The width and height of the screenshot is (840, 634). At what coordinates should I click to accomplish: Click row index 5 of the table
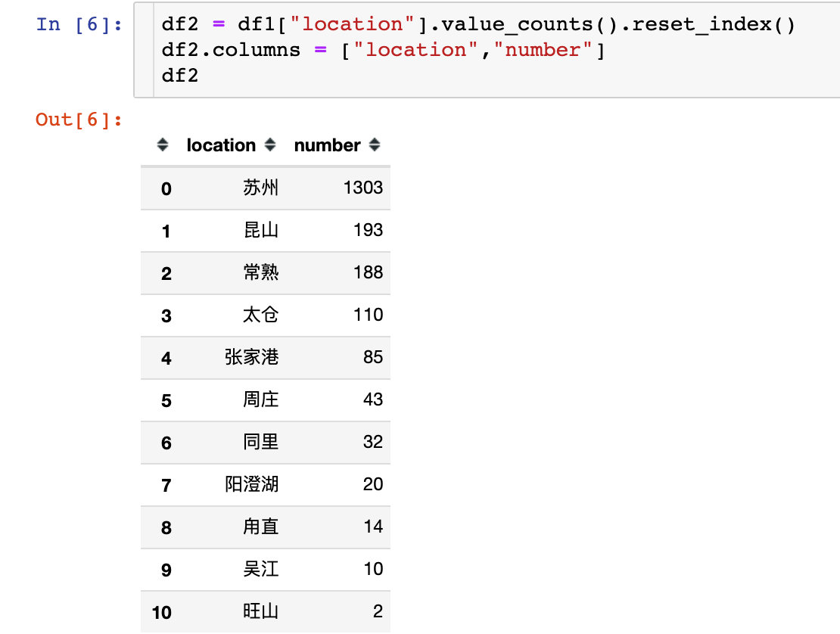(x=166, y=400)
